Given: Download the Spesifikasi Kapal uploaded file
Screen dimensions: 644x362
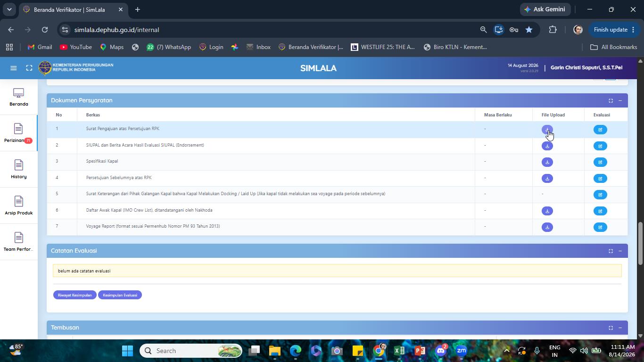Looking at the screenshot, I should (547, 162).
